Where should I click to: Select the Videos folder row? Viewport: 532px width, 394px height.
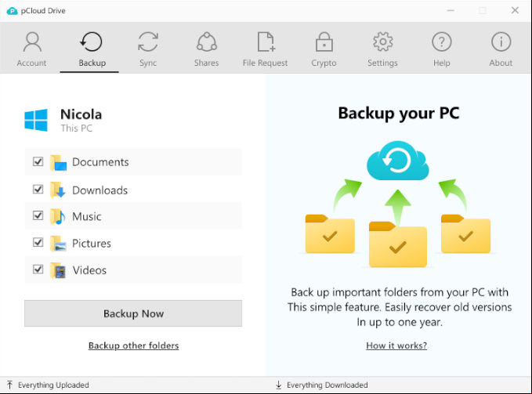(133, 270)
